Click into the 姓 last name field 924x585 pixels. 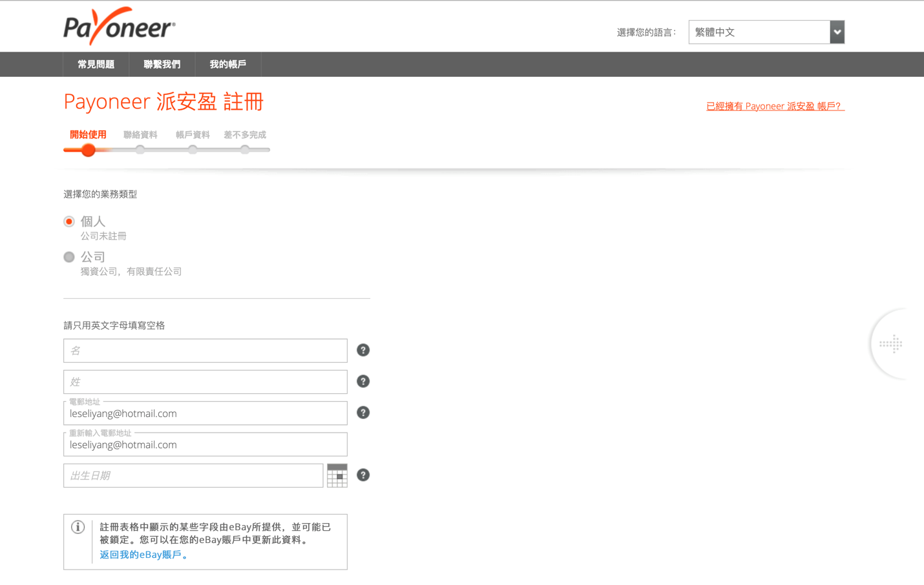tap(205, 382)
